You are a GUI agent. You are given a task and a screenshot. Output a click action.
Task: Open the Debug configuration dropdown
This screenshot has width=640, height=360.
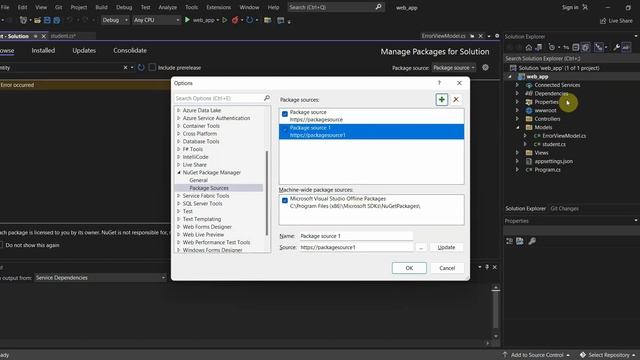[115, 20]
